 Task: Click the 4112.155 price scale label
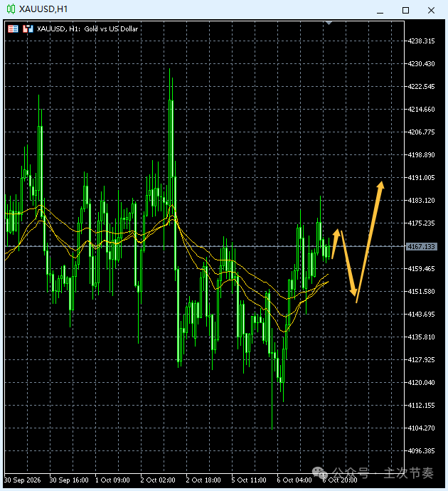[x=421, y=405]
